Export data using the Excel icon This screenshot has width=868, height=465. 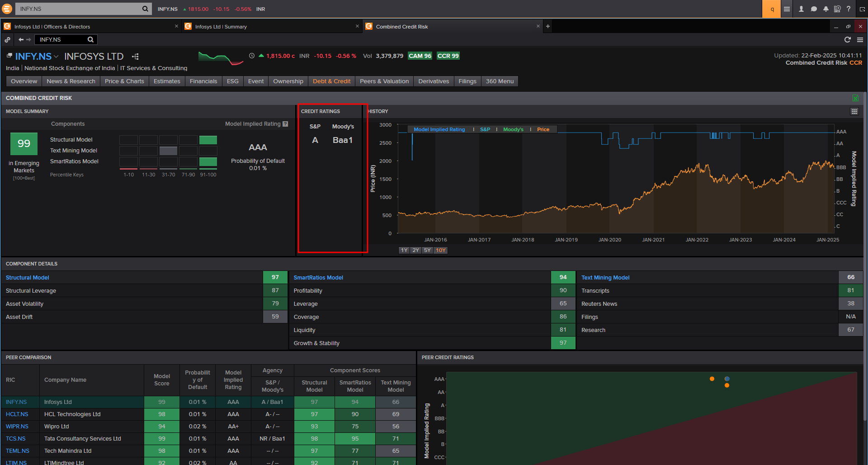(x=855, y=98)
